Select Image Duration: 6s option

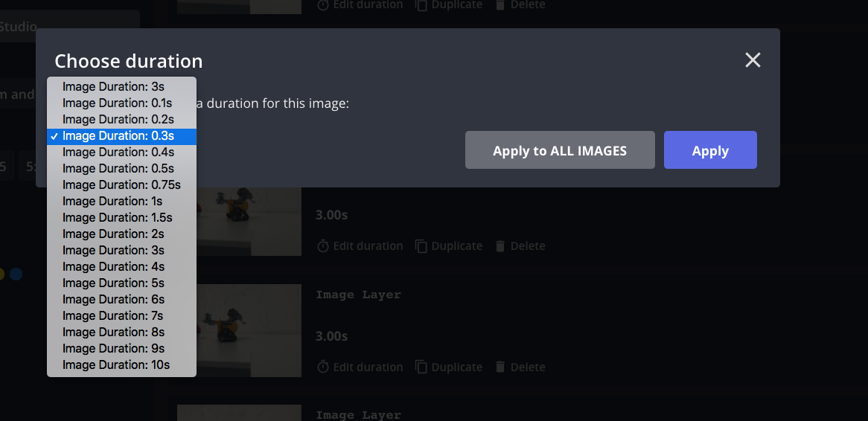(122, 299)
